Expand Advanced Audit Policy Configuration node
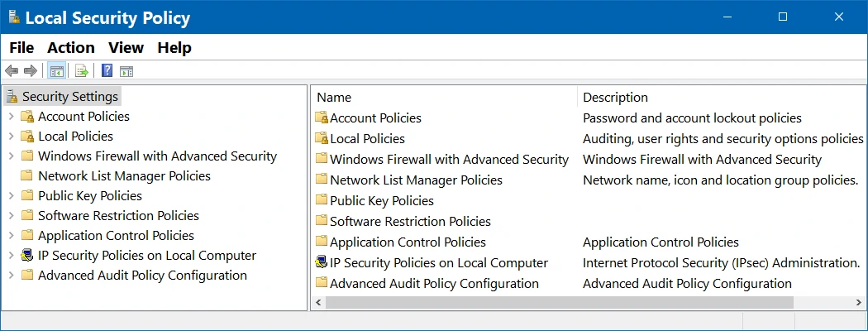868x331 pixels. pos(11,276)
